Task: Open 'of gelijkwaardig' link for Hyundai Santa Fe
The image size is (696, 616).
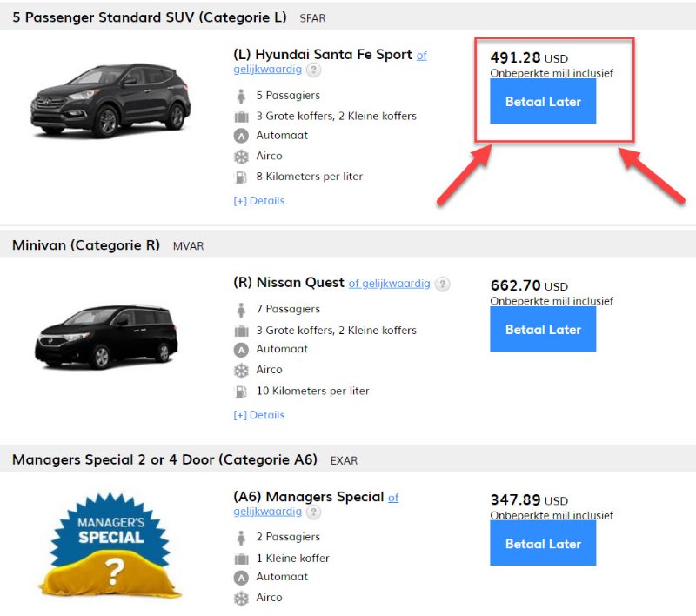Action: (267, 70)
